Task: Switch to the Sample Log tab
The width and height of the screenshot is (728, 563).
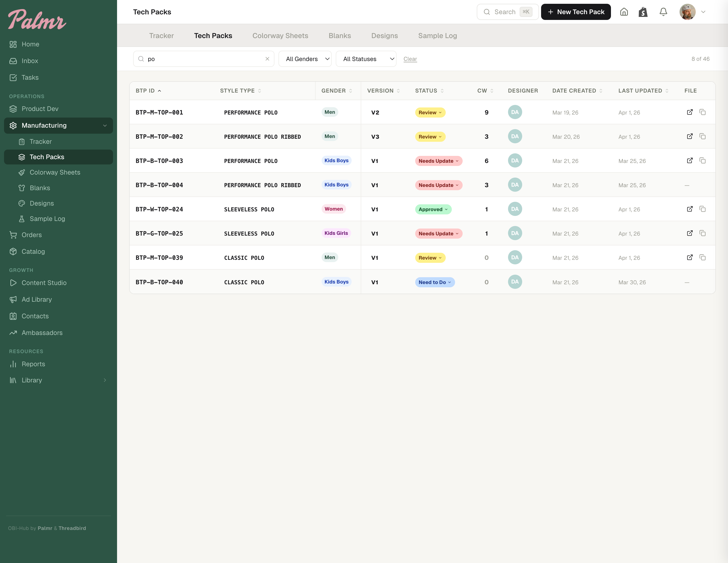Action: (x=437, y=36)
